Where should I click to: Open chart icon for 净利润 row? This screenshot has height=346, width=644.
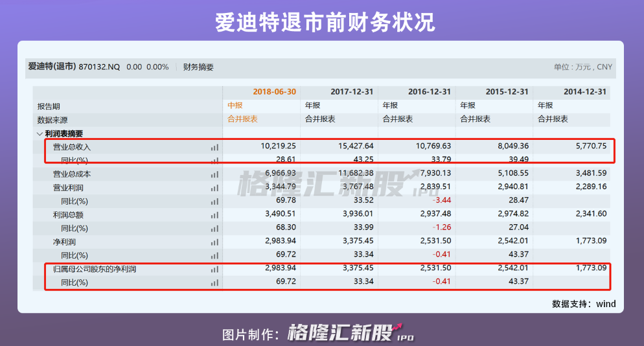[215, 242]
